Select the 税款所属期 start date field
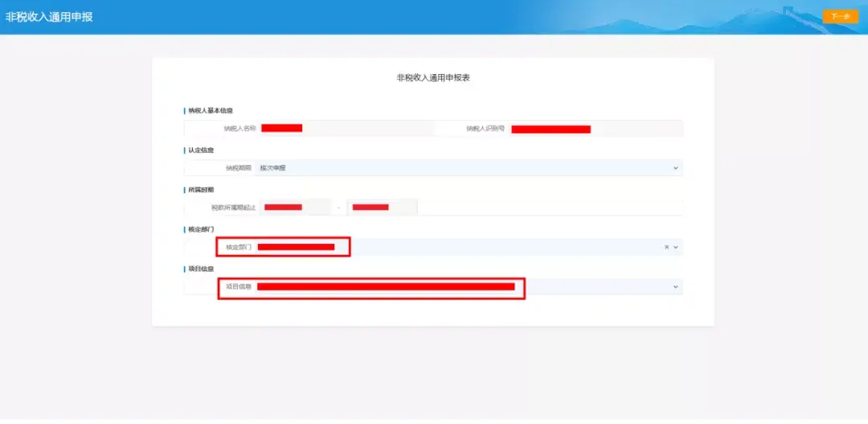Image resolution: width=868 pixels, height=424 pixels. [293, 207]
